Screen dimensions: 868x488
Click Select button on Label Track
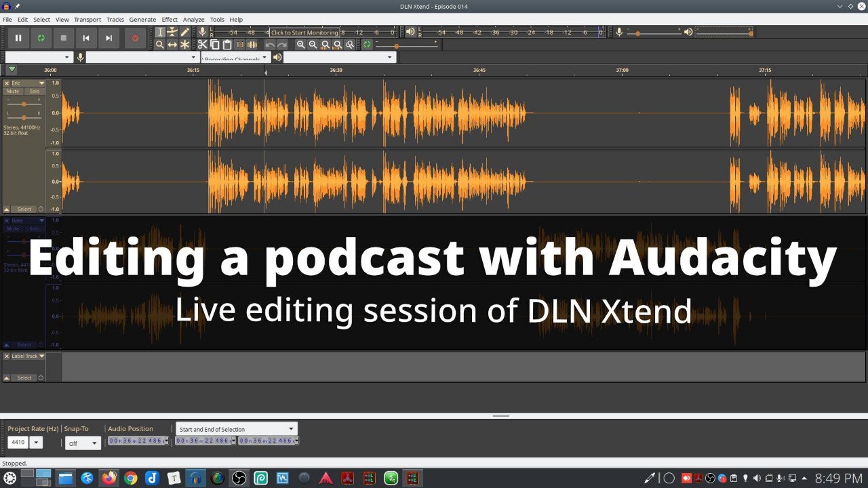coord(24,378)
